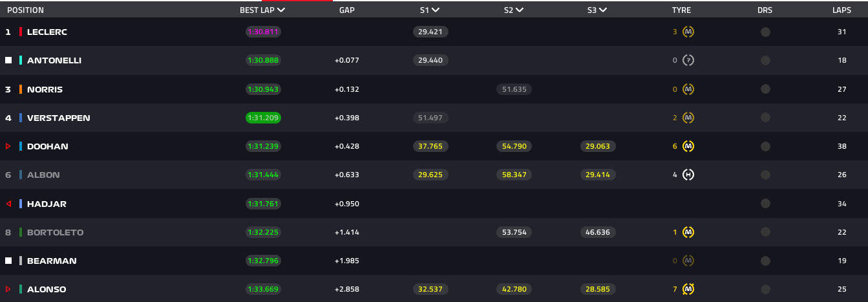Select driver name NORRIS
Viewport: 868px width, 302px height.
[x=45, y=89]
